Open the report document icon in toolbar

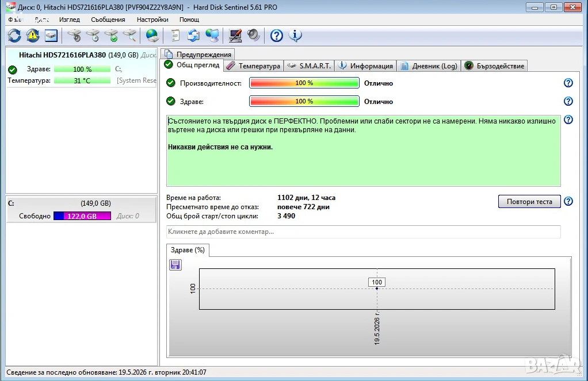(x=175, y=36)
